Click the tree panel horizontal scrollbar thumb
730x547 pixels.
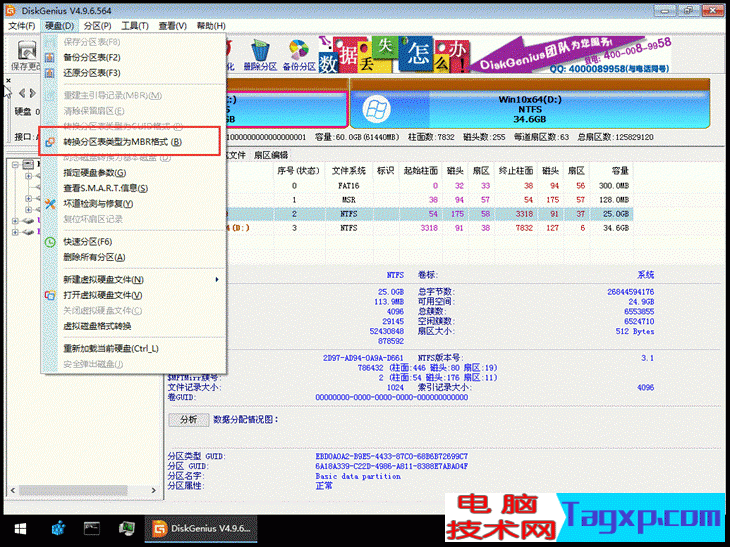click(73, 490)
